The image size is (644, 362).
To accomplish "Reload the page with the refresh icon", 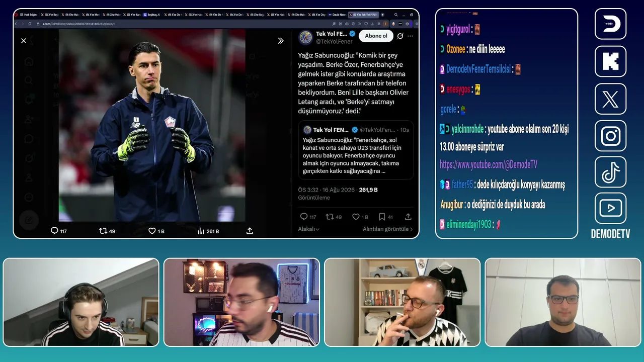I will click(31, 24).
